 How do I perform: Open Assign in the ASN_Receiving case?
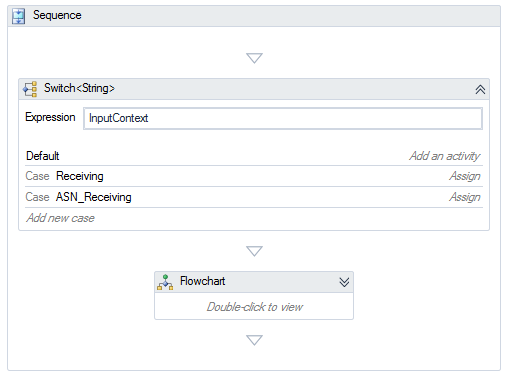465,197
